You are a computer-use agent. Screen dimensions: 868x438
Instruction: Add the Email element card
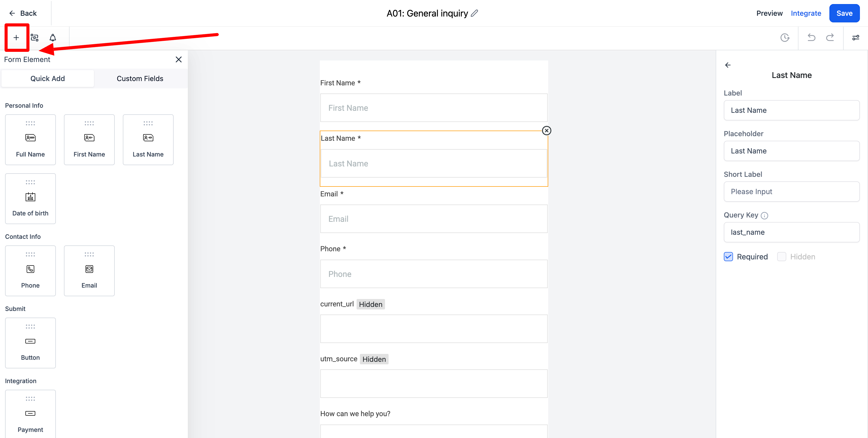(89, 271)
